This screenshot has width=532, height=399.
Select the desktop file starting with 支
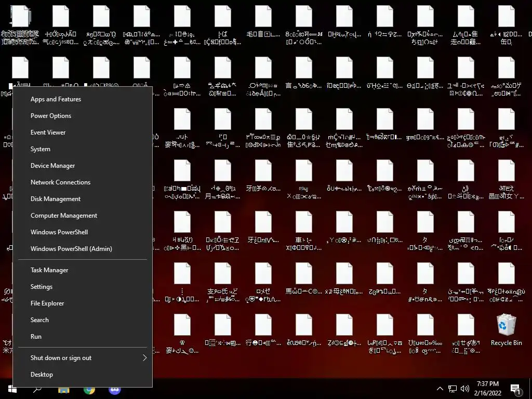point(222,282)
